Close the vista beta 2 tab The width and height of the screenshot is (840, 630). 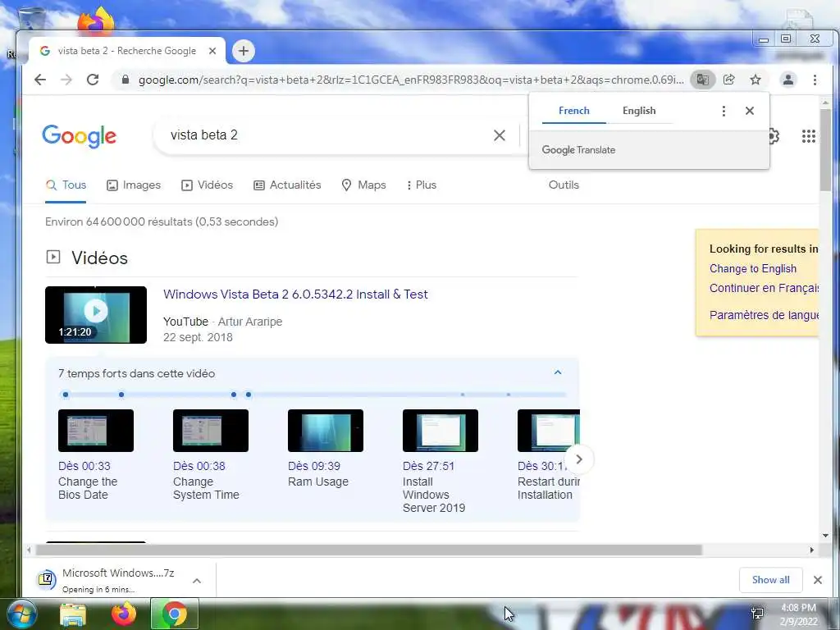212,51
